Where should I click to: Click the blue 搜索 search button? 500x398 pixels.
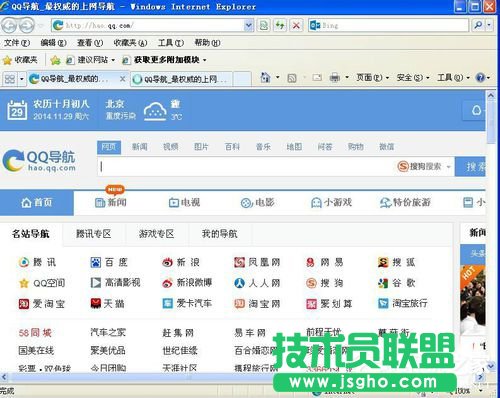click(470, 166)
